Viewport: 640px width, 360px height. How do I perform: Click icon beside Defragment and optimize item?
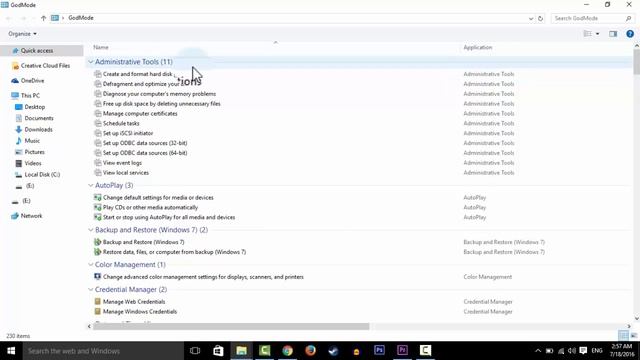98,84
